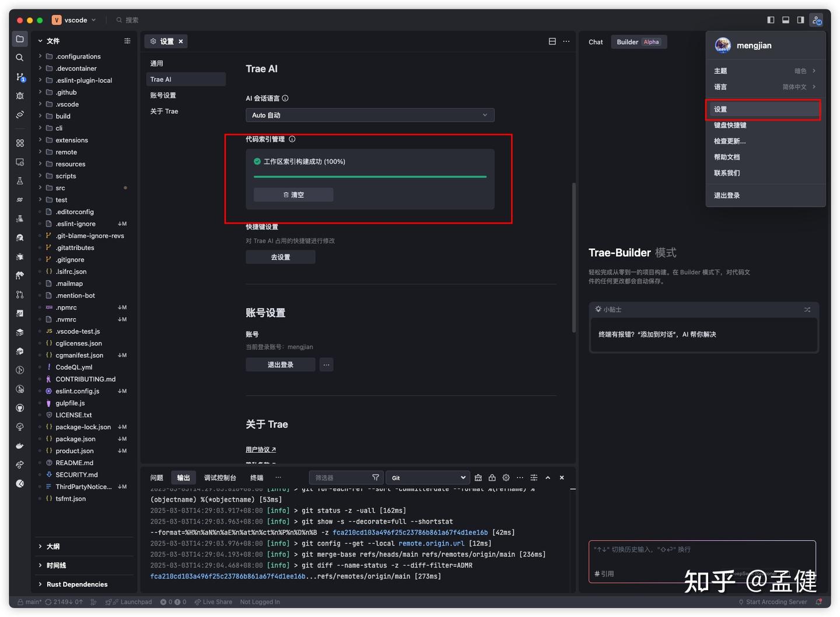Open the 用户协议 link under 关于 Trae

pos(257,449)
